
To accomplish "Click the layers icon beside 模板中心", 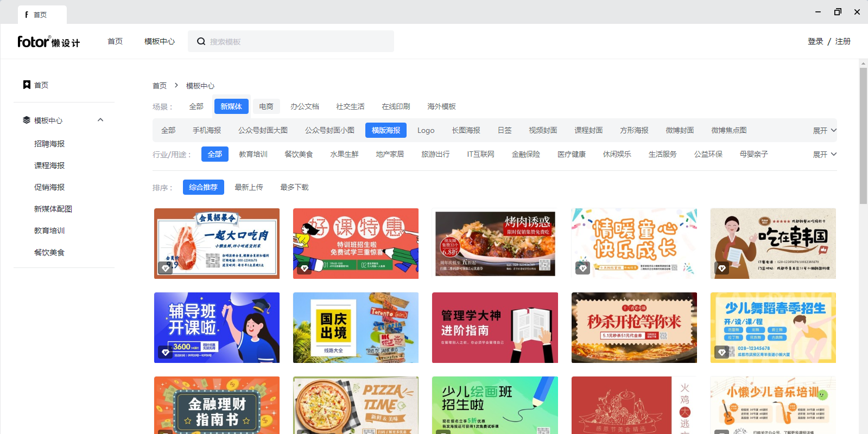I will coord(26,120).
